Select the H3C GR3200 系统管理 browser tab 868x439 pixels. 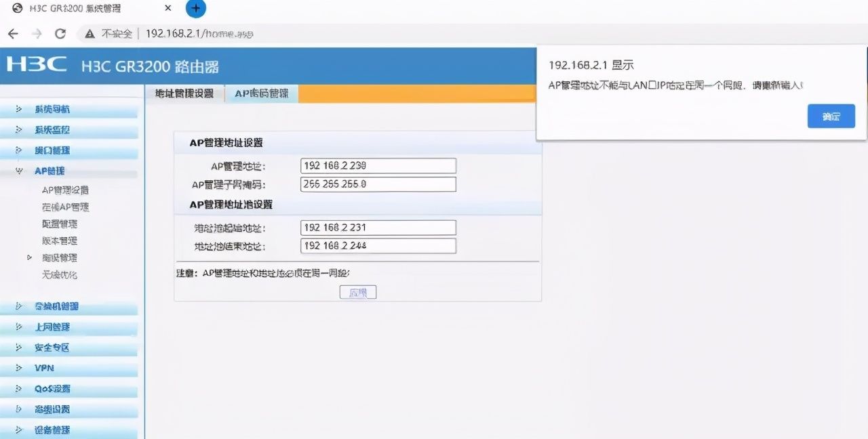[x=75, y=8]
